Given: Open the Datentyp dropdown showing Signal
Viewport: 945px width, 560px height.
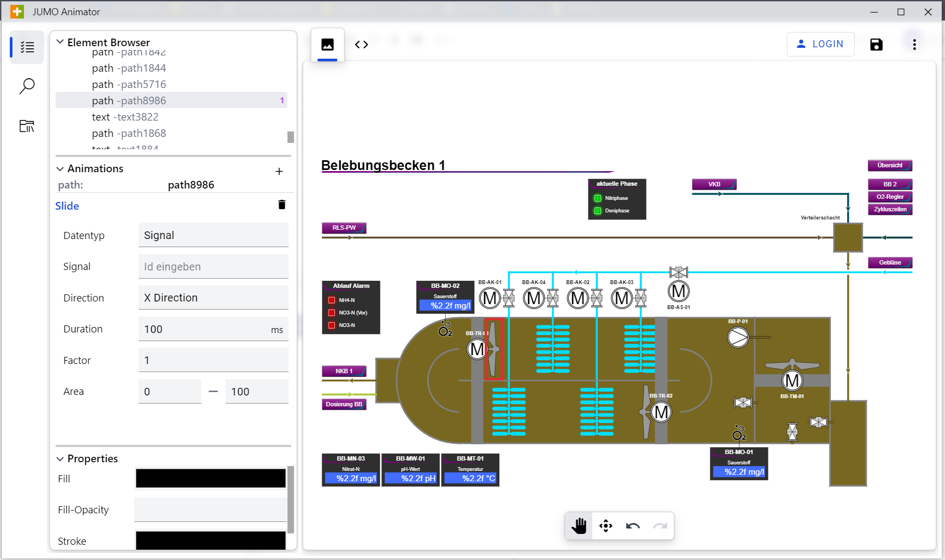Looking at the screenshot, I should [x=213, y=235].
